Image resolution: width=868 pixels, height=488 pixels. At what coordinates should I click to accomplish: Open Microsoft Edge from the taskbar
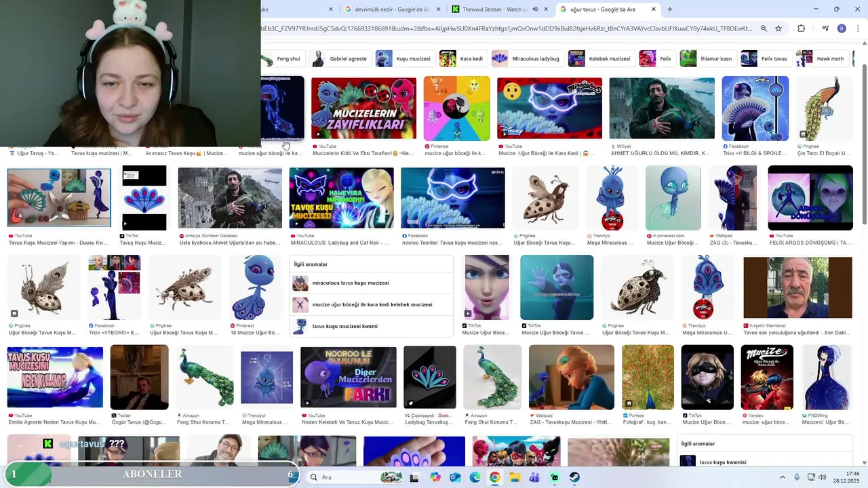[475, 477]
